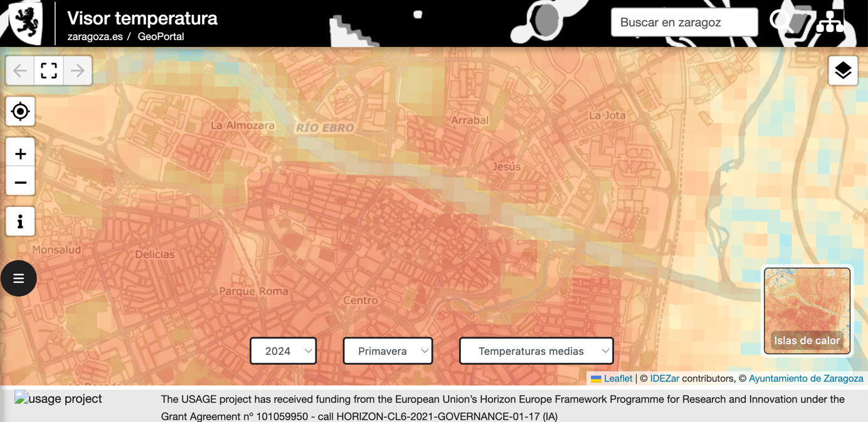Go forward to next map view
Screen dimensions: 868x422
[78, 71]
